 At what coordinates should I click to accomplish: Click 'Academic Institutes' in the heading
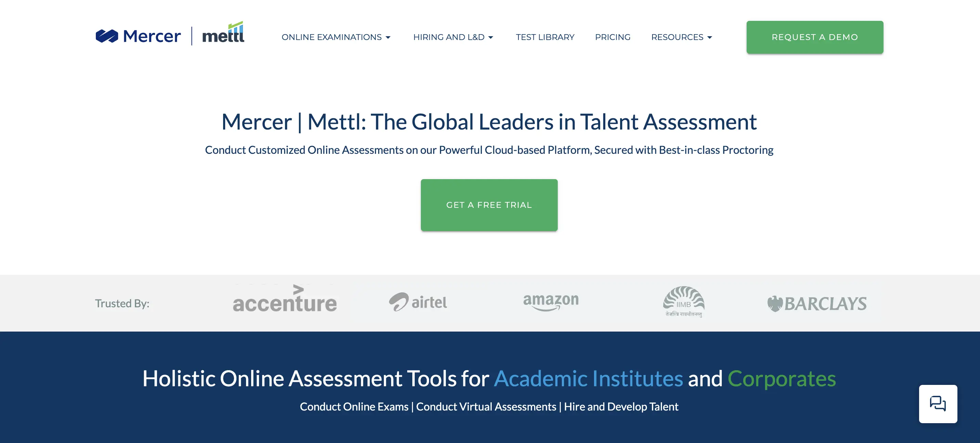[x=589, y=378]
